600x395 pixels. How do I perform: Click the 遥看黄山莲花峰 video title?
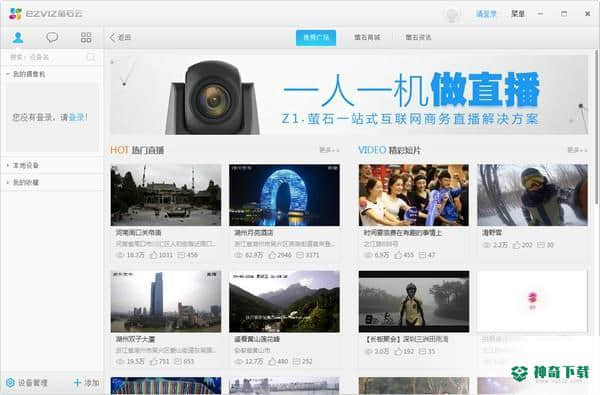[x=257, y=339]
